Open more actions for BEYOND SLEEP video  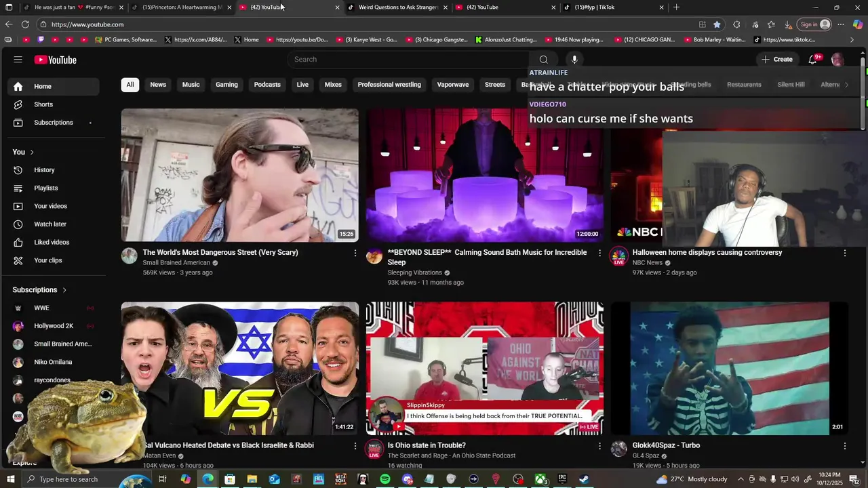pos(599,253)
